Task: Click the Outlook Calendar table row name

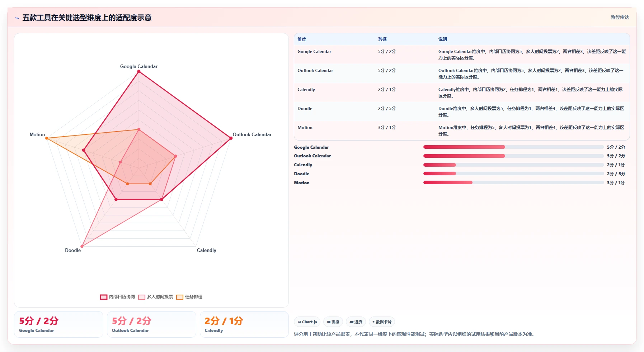Action: tap(315, 71)
